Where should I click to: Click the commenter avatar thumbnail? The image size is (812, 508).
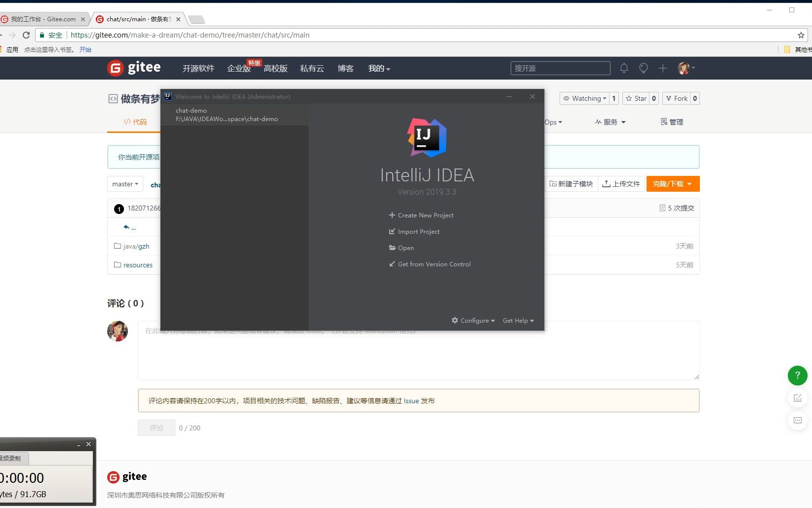click(x=118, y=331)
